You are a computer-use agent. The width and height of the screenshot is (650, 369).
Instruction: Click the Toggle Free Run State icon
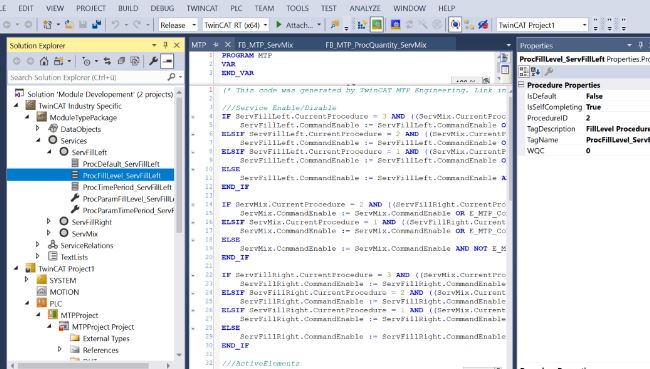coord(483,25)
